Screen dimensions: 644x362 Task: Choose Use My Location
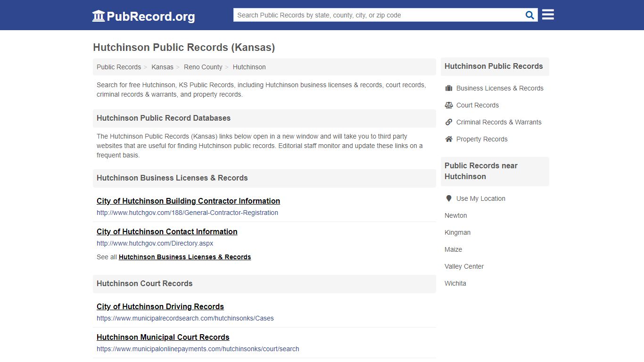pyautogui.click(x=481, y=198)
